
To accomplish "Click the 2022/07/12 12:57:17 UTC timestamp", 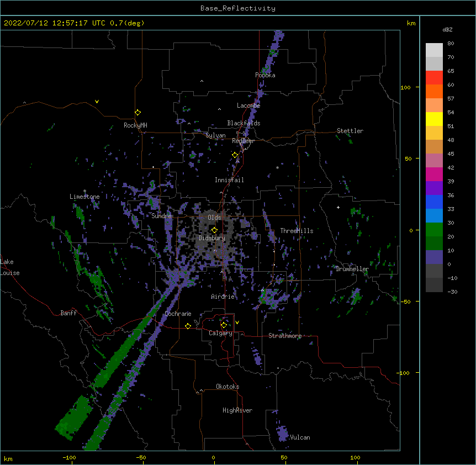I will click(x=54, y=23).
